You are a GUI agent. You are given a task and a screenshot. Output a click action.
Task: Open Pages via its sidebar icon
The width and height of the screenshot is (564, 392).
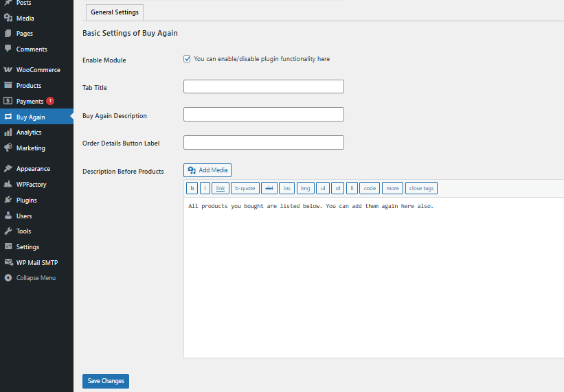(8, 34)
